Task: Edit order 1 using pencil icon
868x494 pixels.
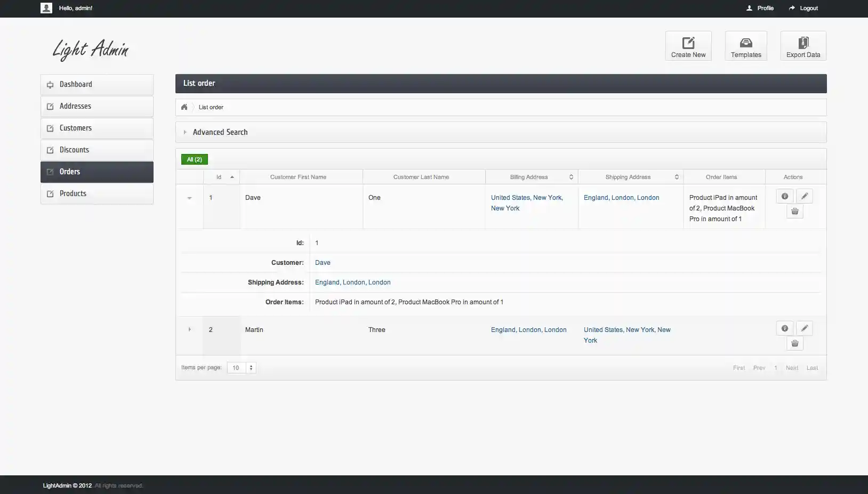Action: (x=804, y=197)
